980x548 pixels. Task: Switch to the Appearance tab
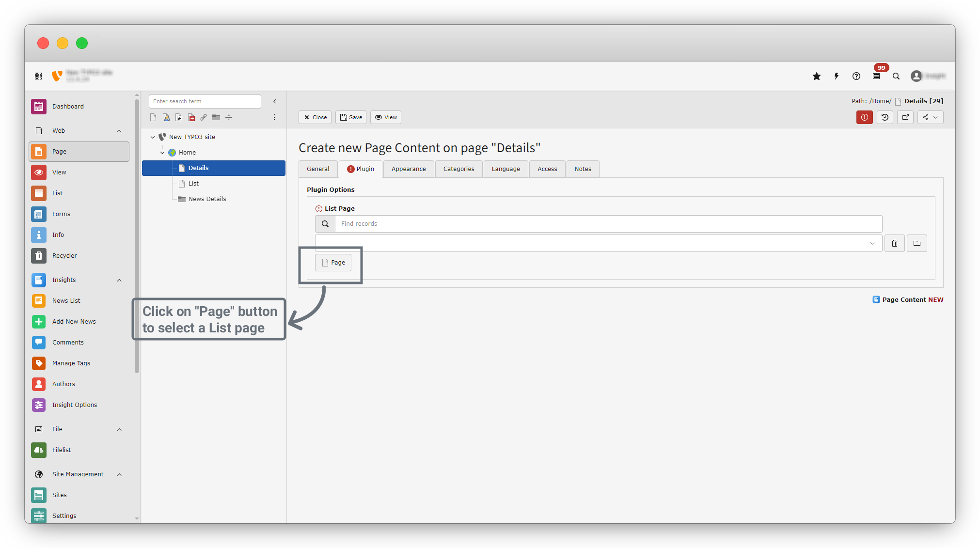(x=409, y=169)
